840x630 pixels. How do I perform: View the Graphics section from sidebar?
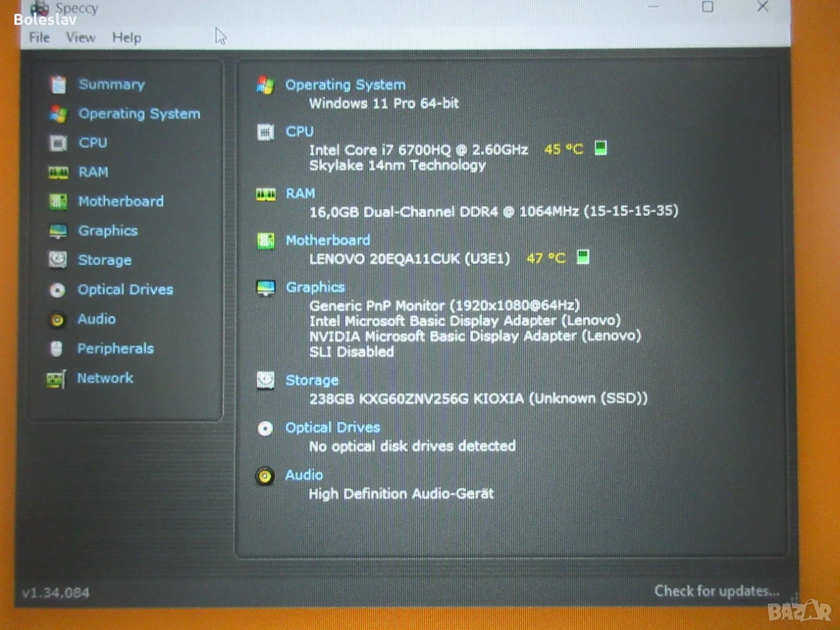(x=108, y=231)
